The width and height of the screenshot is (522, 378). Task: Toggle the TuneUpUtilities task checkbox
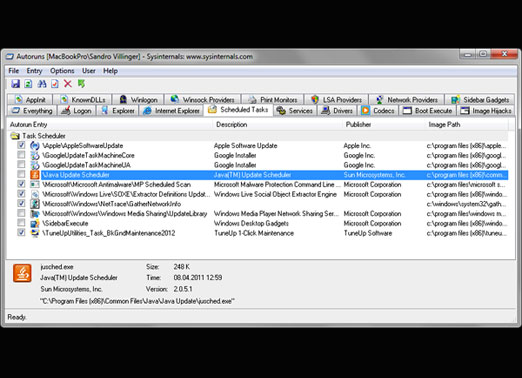pos(21,233)
